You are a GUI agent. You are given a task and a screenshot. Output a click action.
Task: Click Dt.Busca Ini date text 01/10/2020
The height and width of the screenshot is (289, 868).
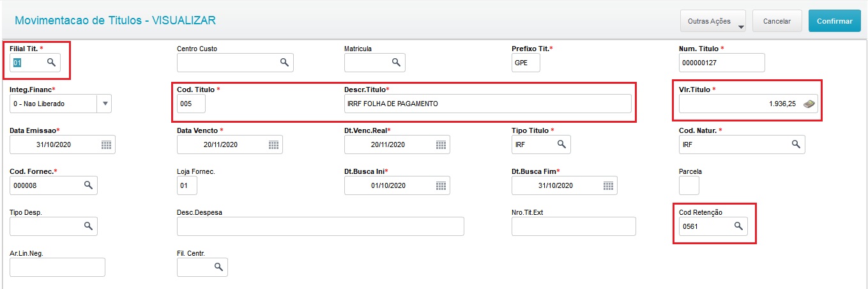388,186
